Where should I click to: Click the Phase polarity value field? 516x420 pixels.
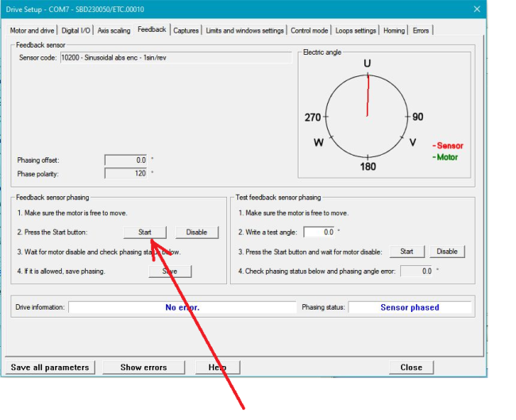(126, 173)
